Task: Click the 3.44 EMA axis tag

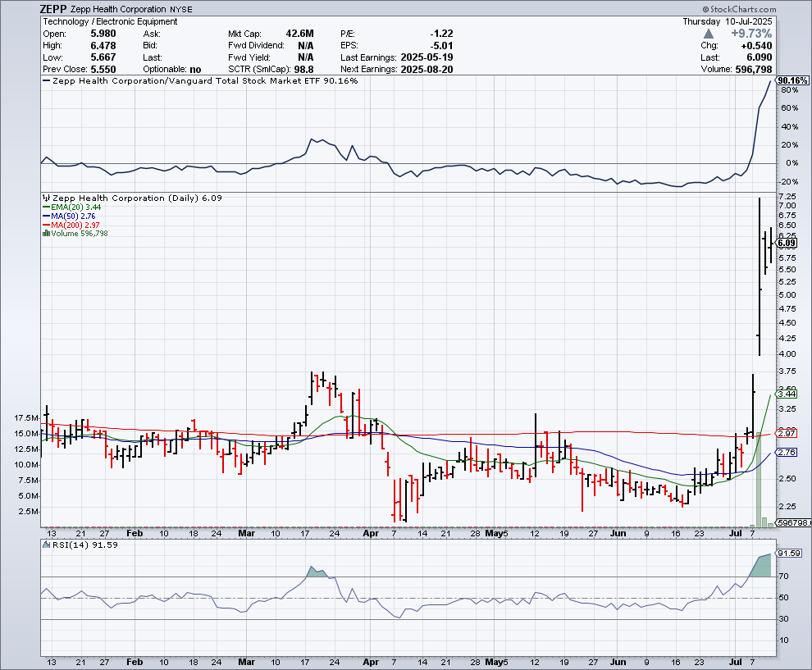Action: click(787, 394)
